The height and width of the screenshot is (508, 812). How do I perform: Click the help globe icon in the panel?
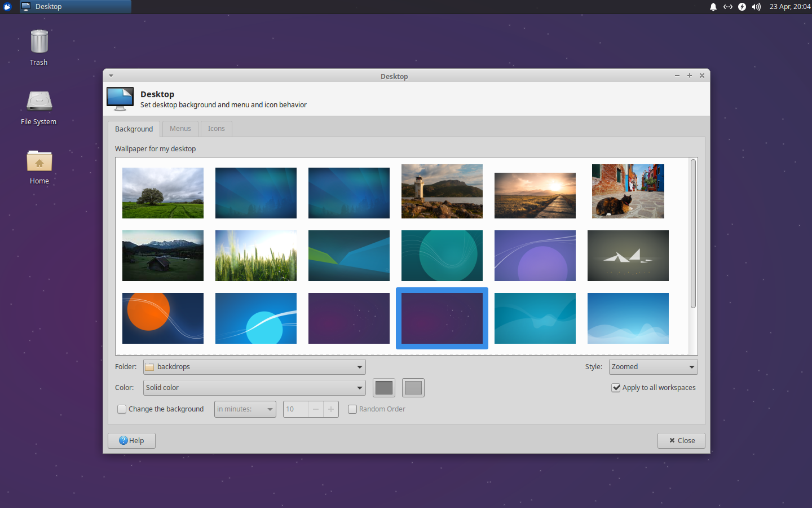(x=742, y=7)
